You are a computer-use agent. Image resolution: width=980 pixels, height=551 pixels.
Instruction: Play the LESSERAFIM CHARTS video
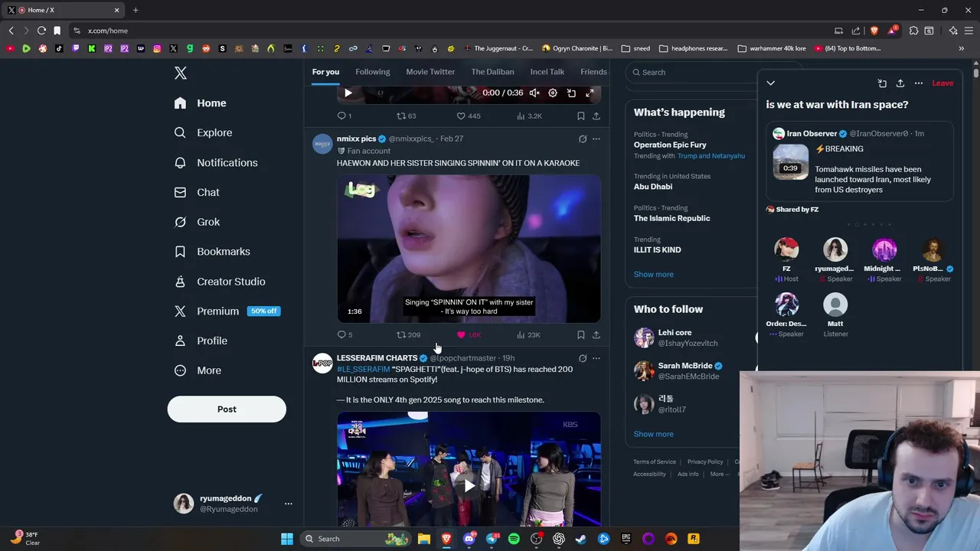coord(469,485)
